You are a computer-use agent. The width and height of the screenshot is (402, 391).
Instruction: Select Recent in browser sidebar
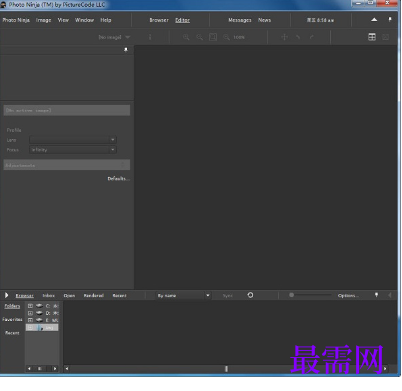coord(12,333)
